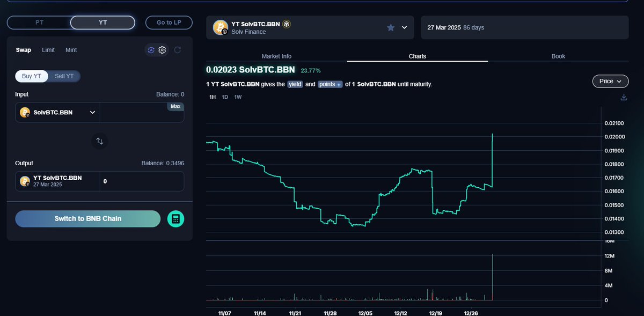
Task: Favorite the market with star icon
Action: (x=391, y=27)
